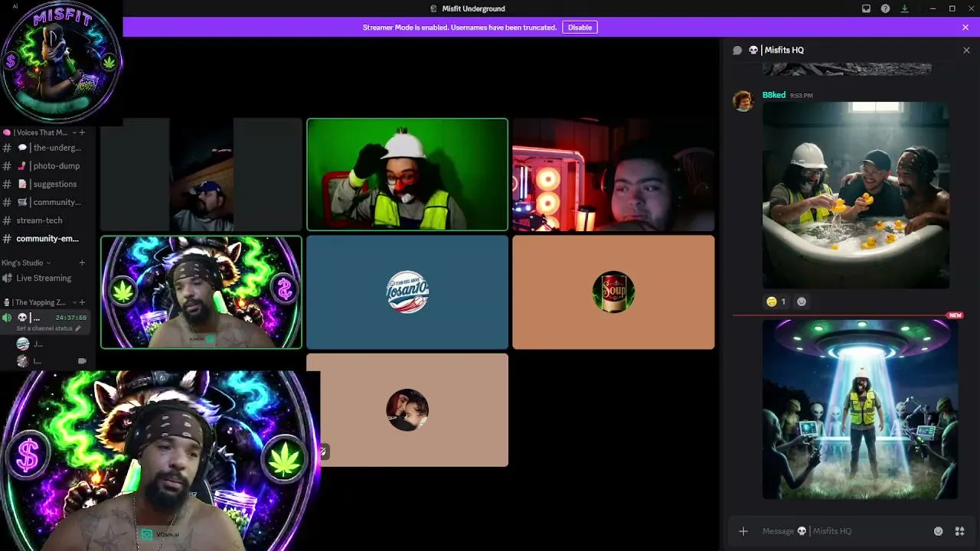Select the beige tile with couple avatar
This screenshot has width=980, height=551.
click(x=407, y=410)
